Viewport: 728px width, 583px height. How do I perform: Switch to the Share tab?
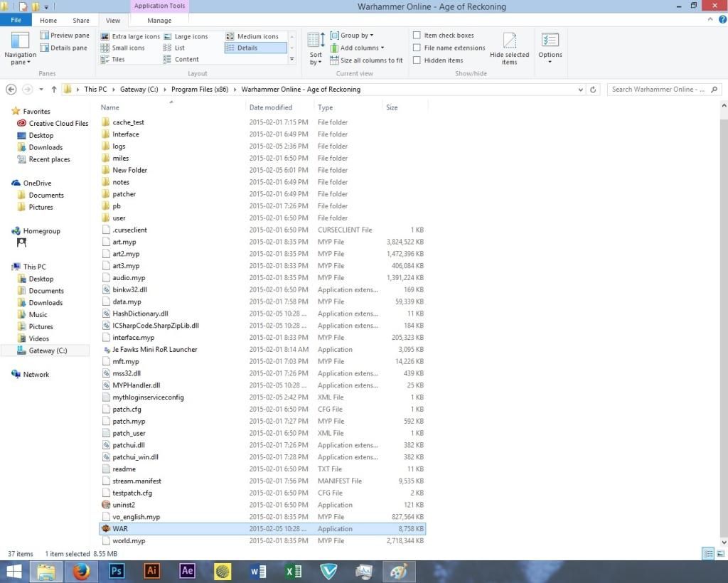[x=81, y=21]
